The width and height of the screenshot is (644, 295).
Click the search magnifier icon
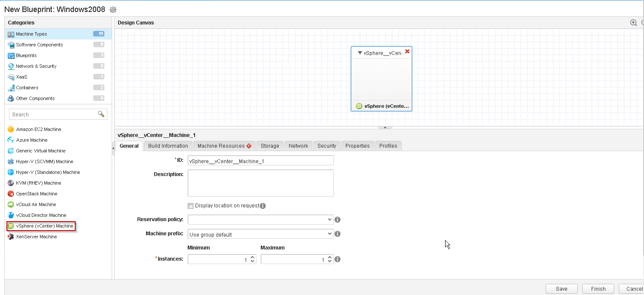tap(101, 114)
